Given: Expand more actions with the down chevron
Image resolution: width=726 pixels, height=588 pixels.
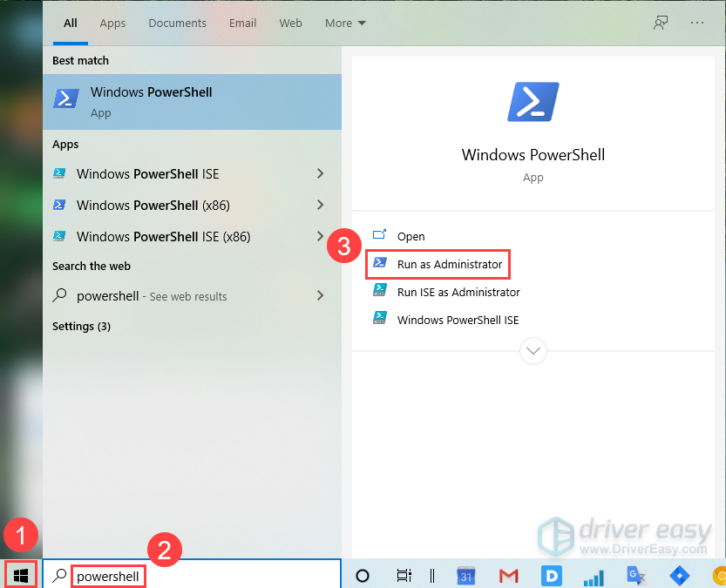Looking at the screenshot, I should pos(533,351).
